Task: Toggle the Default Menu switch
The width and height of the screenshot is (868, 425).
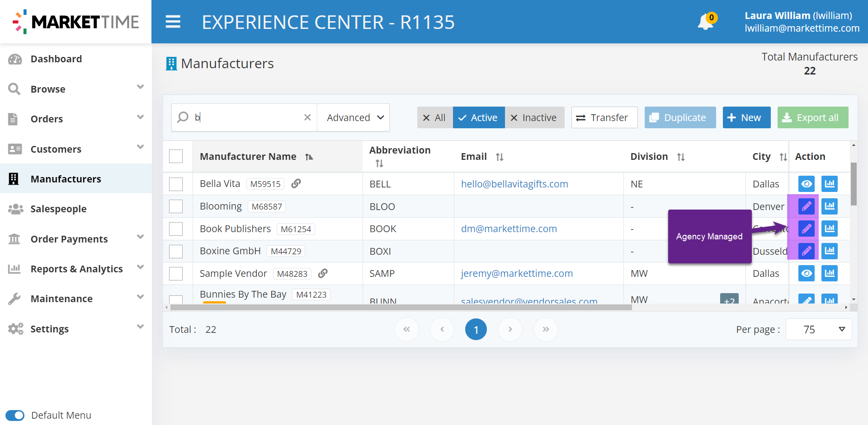Action: click(x=15, y=415)
